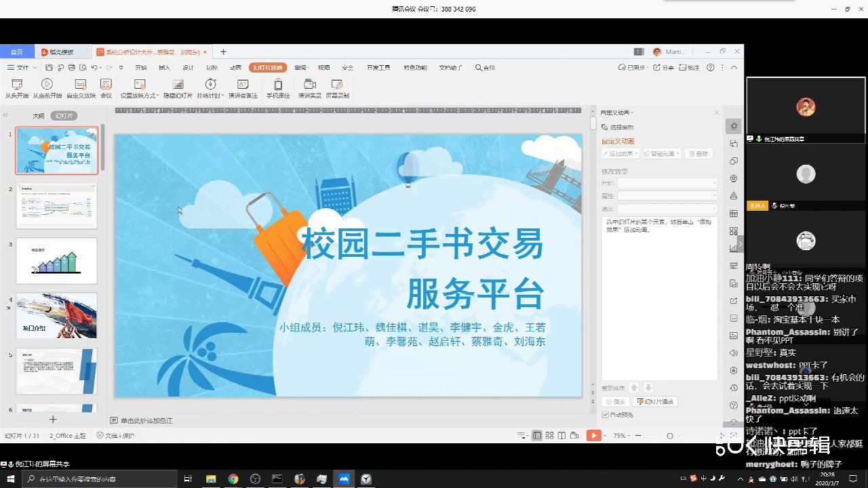Switch to slide sorter view icon
This screenshot has height=488, width=868.
[550, 436]
